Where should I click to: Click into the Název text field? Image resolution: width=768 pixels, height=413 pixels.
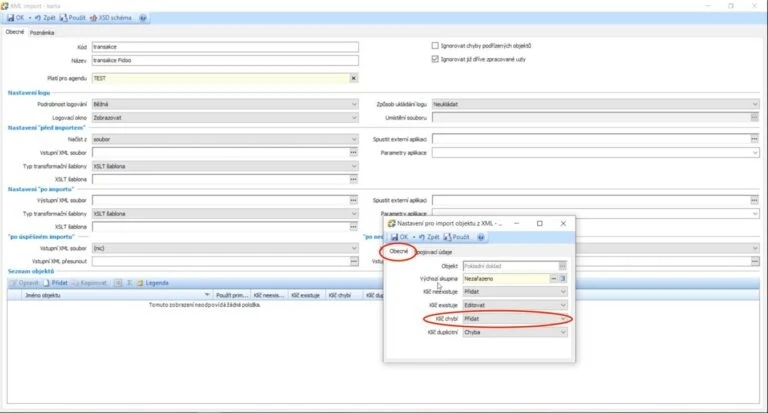[x=225, y=60]
